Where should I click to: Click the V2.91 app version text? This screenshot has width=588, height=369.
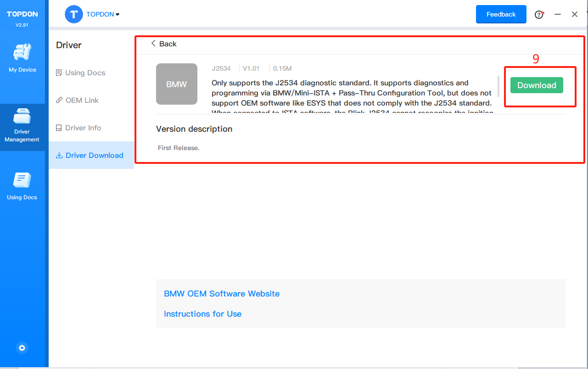click(22, 25)
